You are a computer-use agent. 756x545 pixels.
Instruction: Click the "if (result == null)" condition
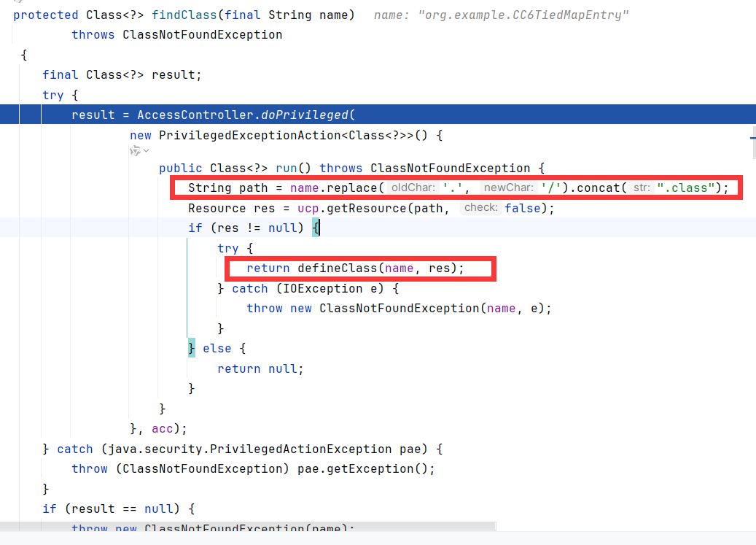click(111, 509)
